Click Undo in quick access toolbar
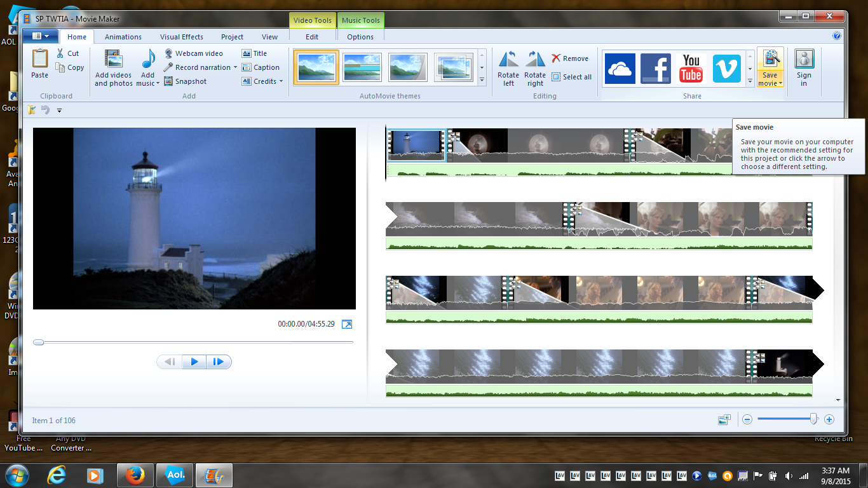Screen dimensions: 868x488 45,110
